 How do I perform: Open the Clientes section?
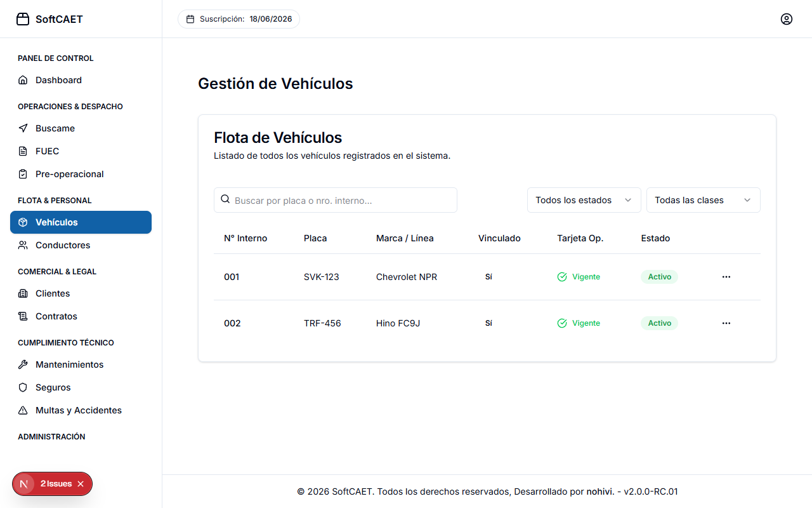81,293
